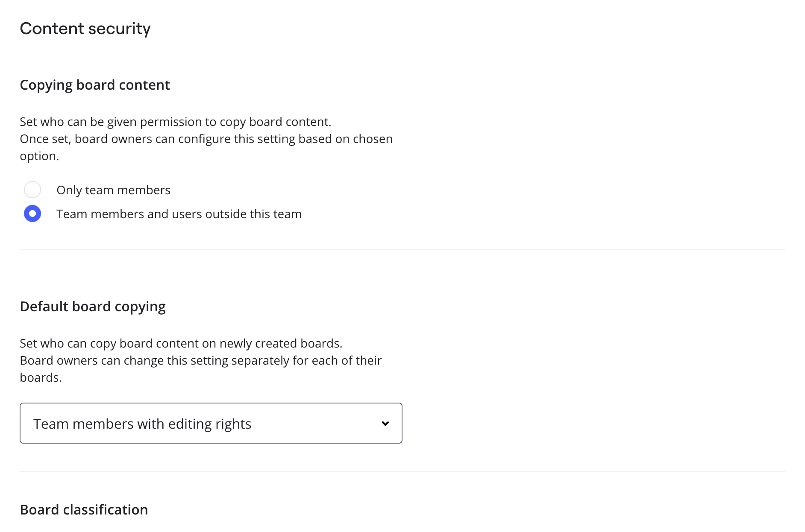The image size is (805, 532).
Task: Select "Team members and users outside this team" radio
Action: point(32,213)
